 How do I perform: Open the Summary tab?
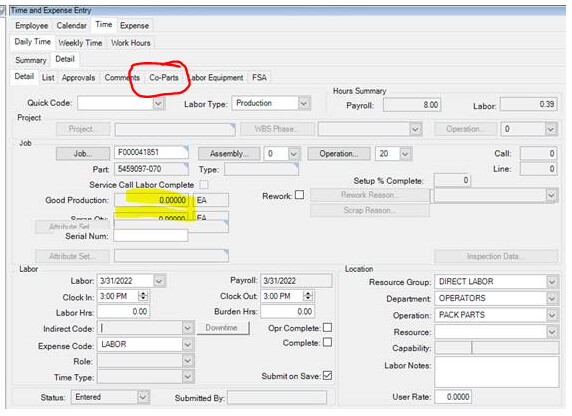point(31,60)
